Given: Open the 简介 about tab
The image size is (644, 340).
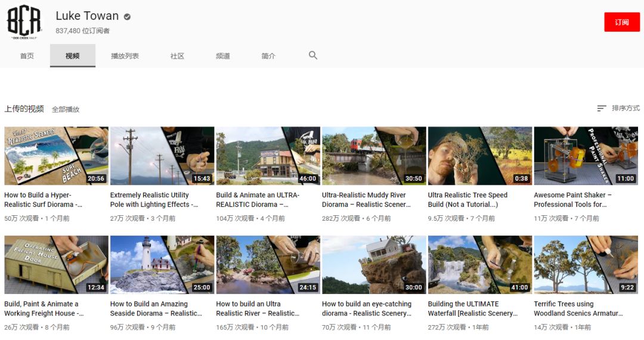Looking at the screenshot, I should coord(268,56).
